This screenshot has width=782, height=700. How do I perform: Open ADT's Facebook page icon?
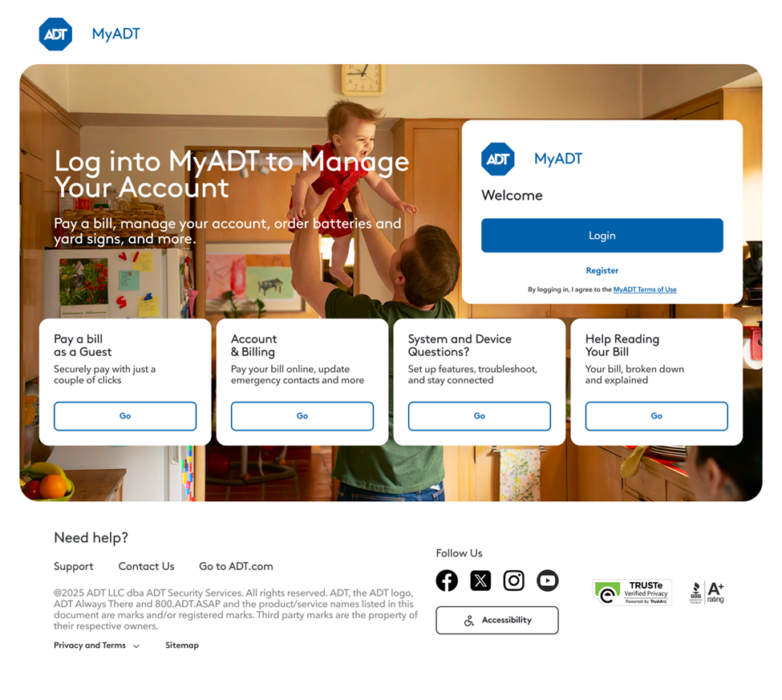(447, 581)
